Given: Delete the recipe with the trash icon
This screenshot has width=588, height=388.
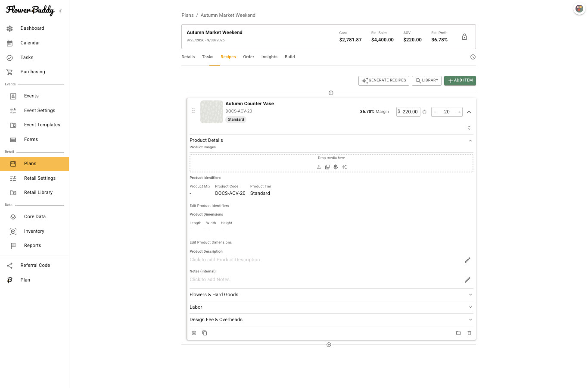Looking at the screenshot, I should (x=469, y=333).
